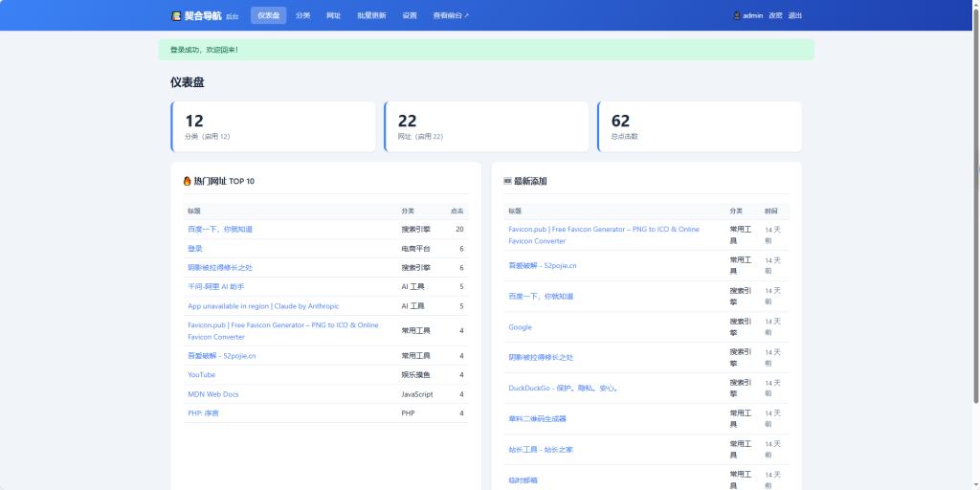The height and width of the screenshot is (490, 980).
Task: Click the 62 总点击数 statistics card
Action: 700,126
